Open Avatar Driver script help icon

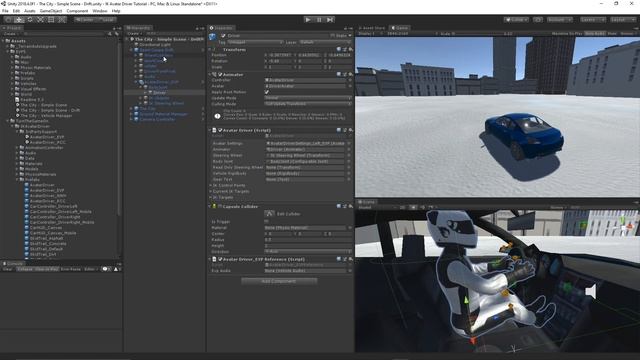click(339, 130)
